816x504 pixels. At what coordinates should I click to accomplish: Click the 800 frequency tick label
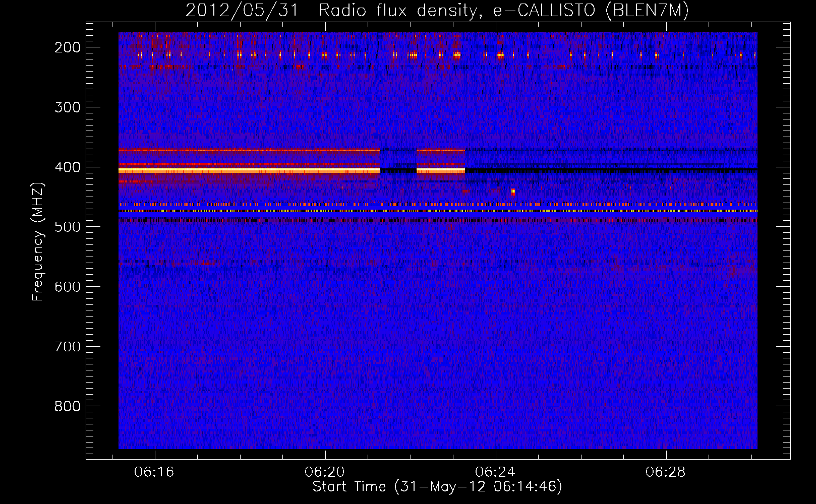[x=68, y=406]
